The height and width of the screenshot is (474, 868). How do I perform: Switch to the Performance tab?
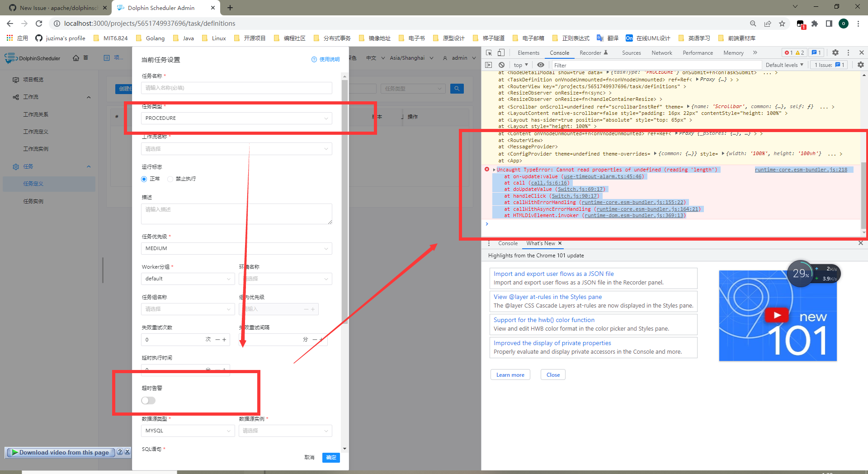[x=698, y=53]
